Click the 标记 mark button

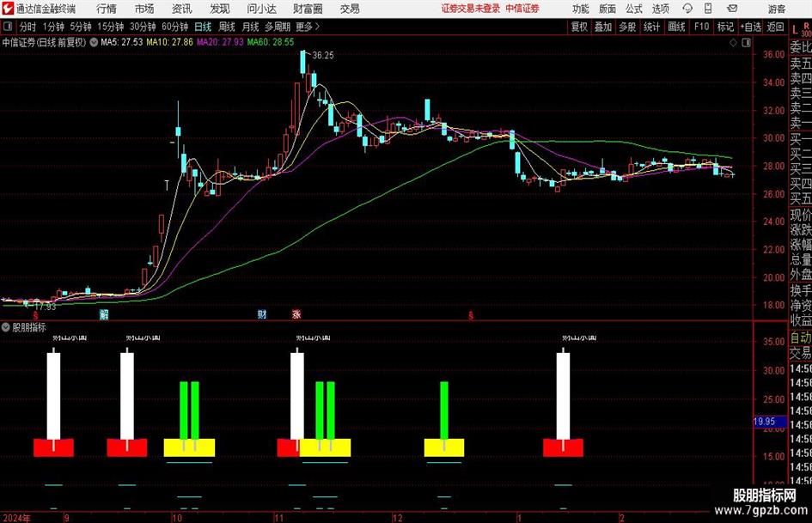(725, 27)
